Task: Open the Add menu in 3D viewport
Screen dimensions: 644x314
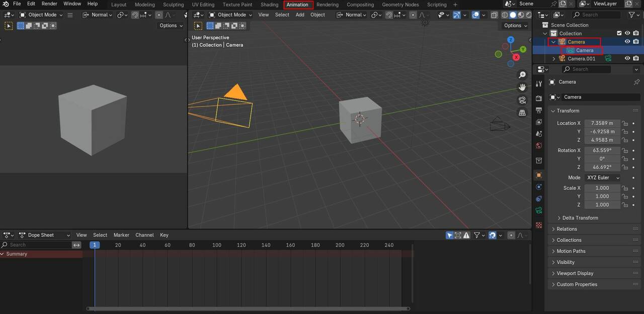Action: point(300,15)
